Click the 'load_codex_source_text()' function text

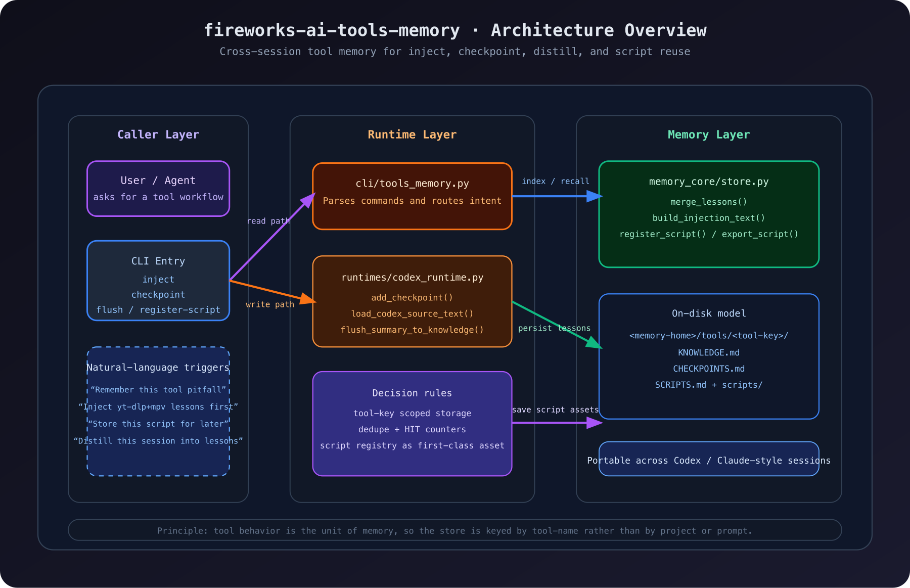pos(412,314)
